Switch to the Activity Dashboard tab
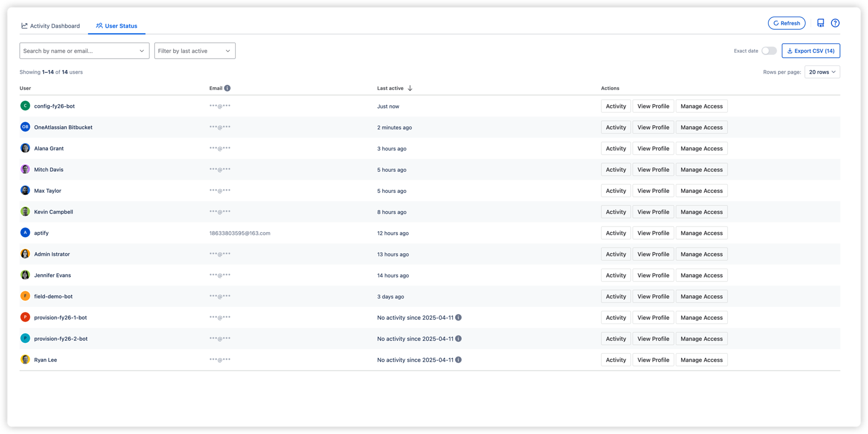 51,26
